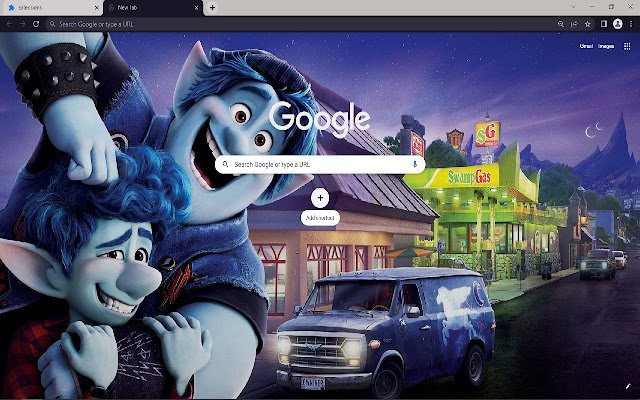The width and height of the screenshot is (640, 400).
Task: Close the New Tab tab
Action: [x=197, y=8]
